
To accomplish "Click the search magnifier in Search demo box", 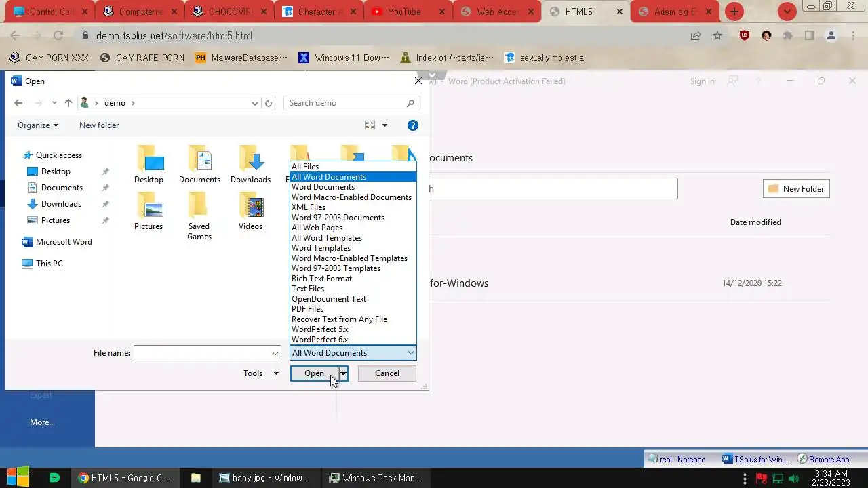I will click(410, 103).
